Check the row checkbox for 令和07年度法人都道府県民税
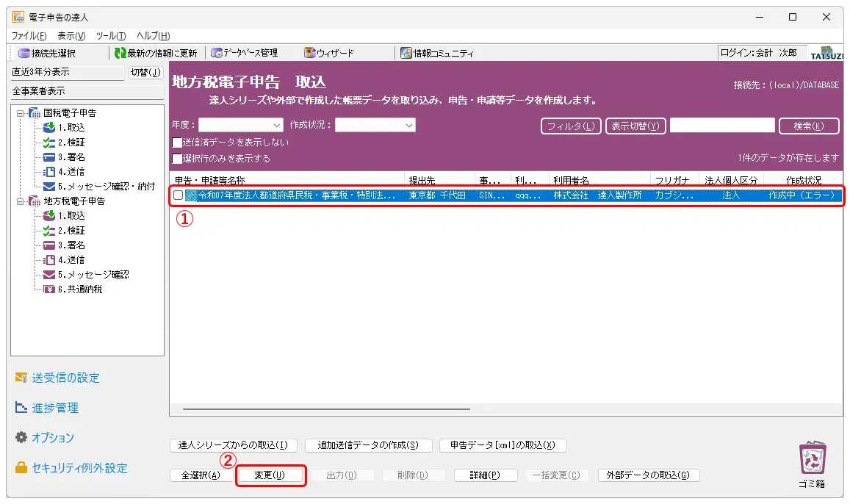 tap(178, 195)
